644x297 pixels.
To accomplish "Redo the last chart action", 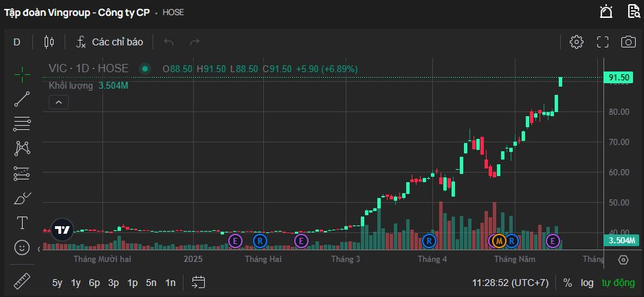I will pos(195,41).
